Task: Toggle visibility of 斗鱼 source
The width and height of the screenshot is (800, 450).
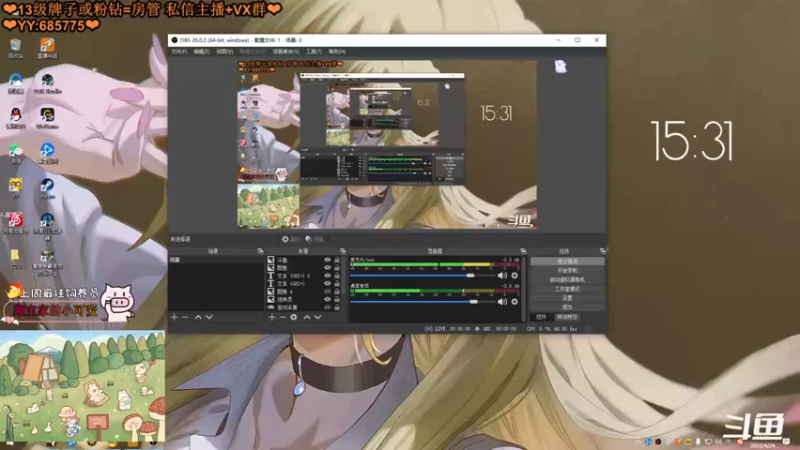Action: coord(328,260)
